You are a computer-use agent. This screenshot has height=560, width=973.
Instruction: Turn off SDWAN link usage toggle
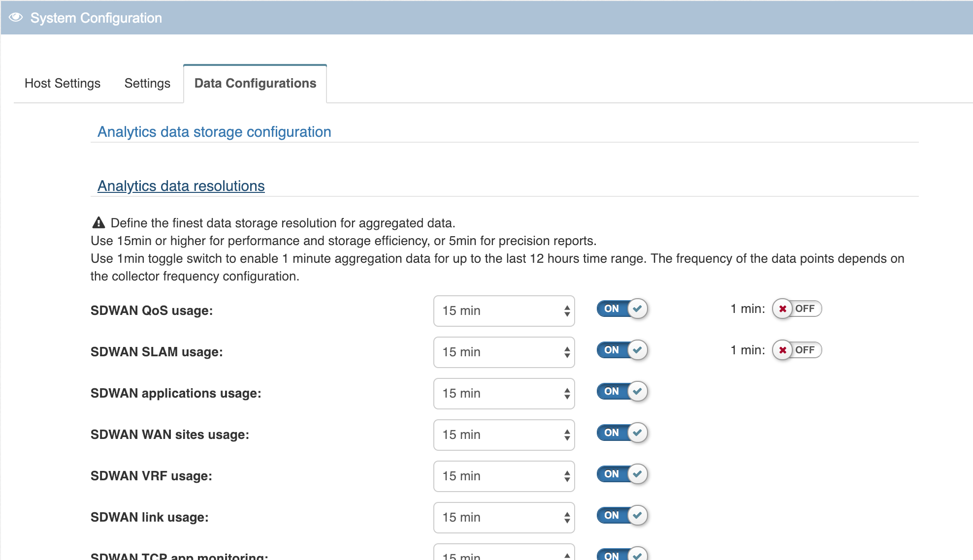622,515
